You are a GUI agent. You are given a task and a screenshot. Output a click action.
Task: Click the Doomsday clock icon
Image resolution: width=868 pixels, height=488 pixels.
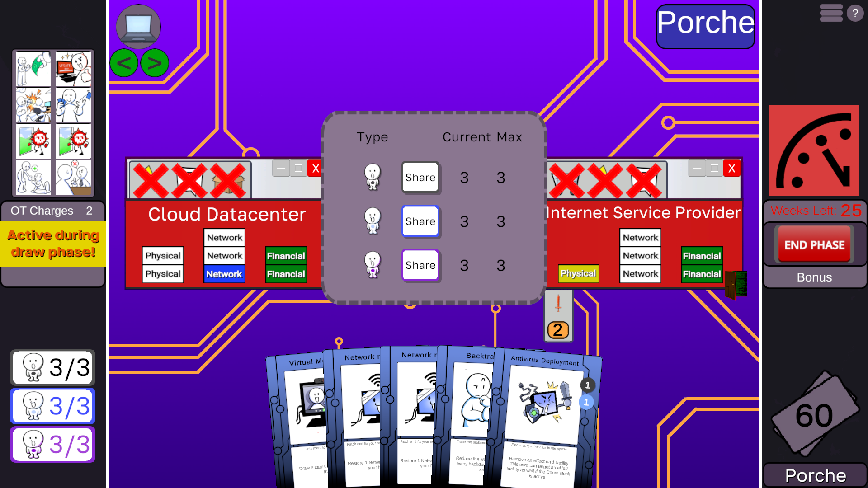[813, 150]
